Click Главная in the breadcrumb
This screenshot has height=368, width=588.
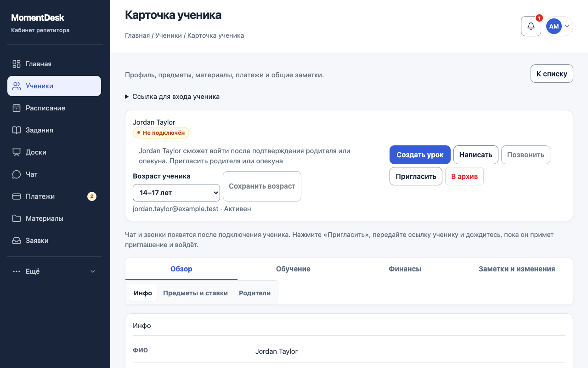click(137, 35)
